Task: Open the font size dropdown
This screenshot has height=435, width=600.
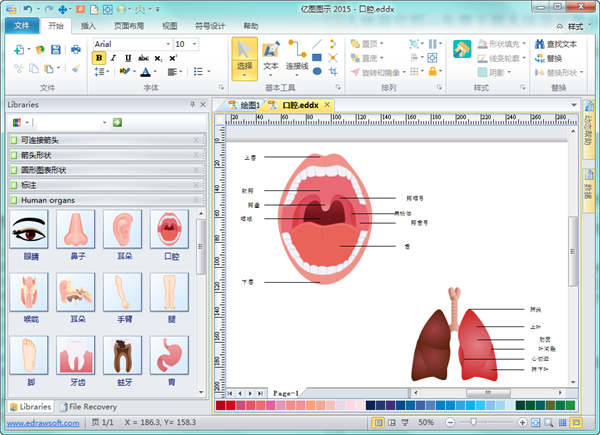Action: (x=194, y=44)
